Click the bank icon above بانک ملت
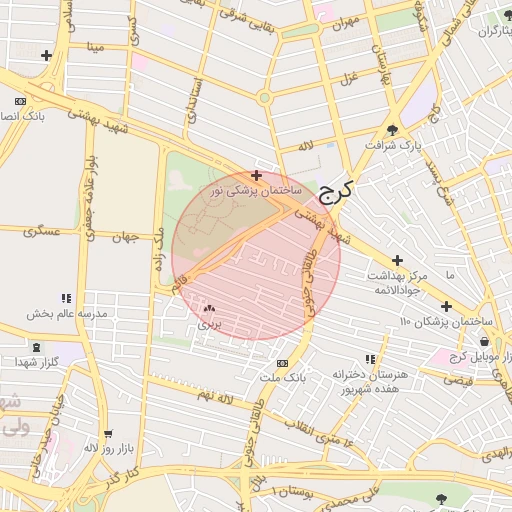The height and width of the screenshot is (512, 512). [x=282, y=363]
